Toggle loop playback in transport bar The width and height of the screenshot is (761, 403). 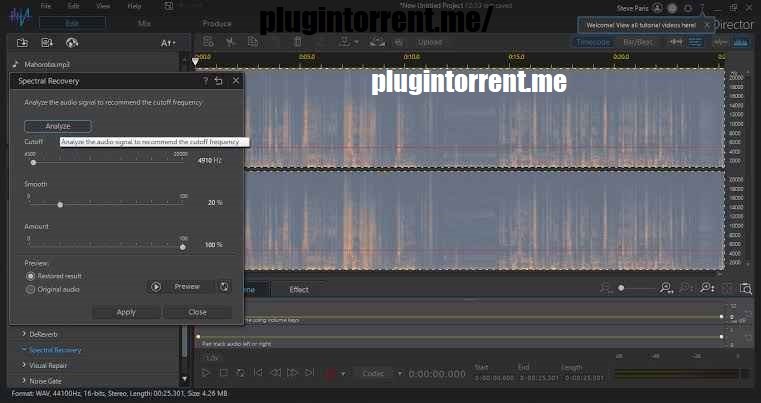coord(241,373)
